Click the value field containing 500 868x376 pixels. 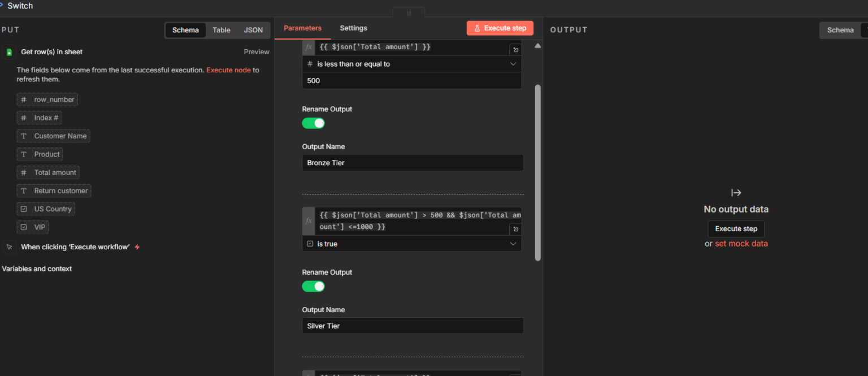412,81
